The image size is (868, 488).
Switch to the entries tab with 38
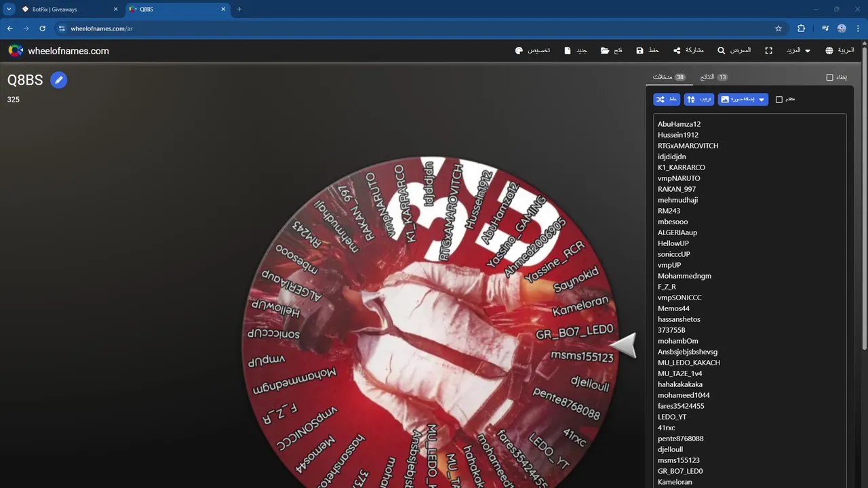point(669,77)
